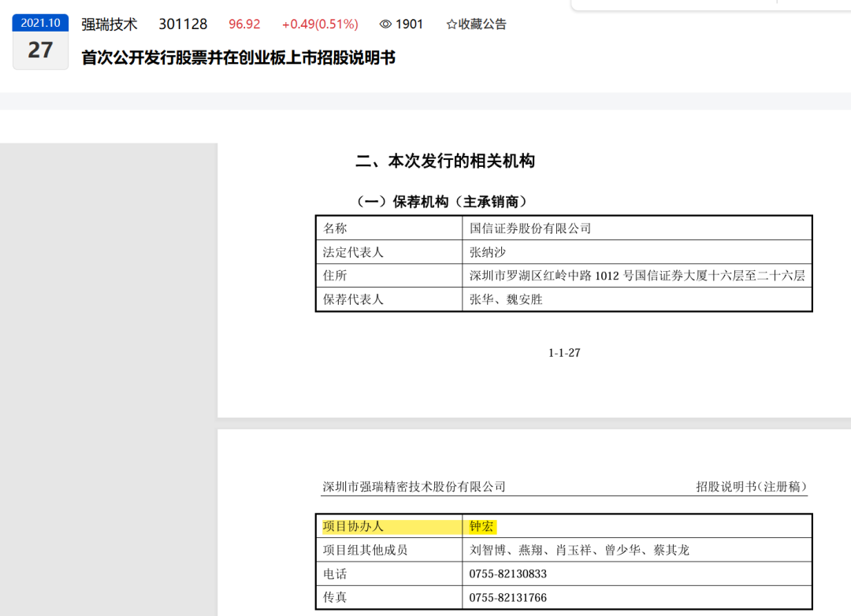
Task: Select highlighted label 项目协办人
Action: (x=353, y=526)
